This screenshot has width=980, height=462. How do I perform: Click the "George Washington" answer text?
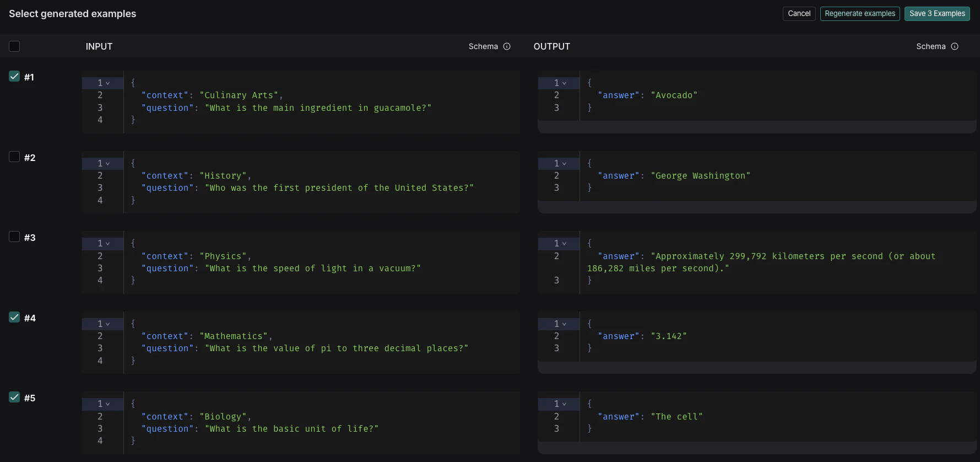[x=700, y=176]
